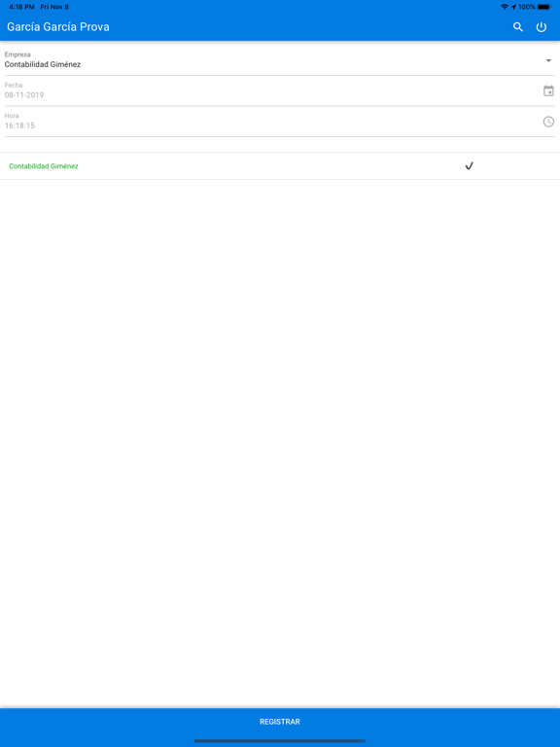
Task: Open the calendar picker icon
Action: click(x=548, y=90)
